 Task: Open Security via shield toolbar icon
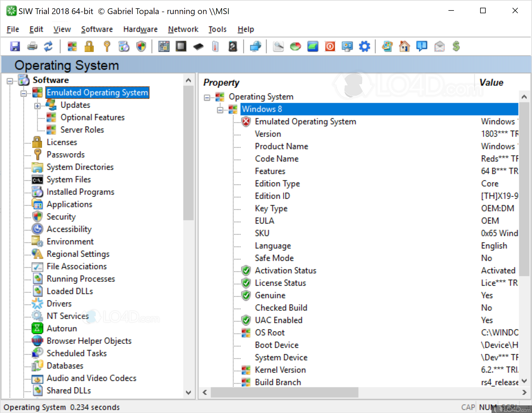pos(141,46)
